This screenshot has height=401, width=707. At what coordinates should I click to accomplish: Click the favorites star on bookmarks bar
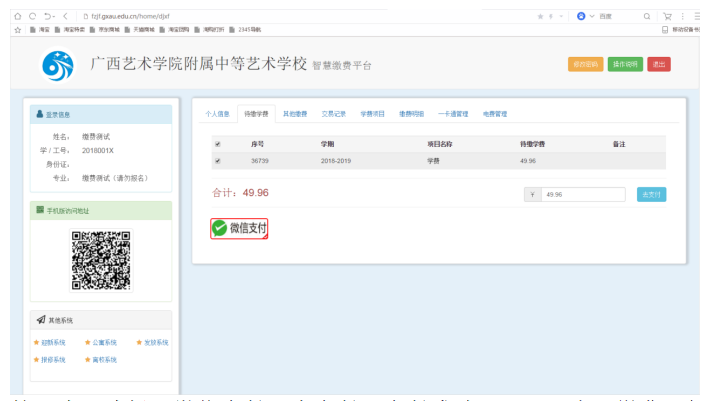18,30
